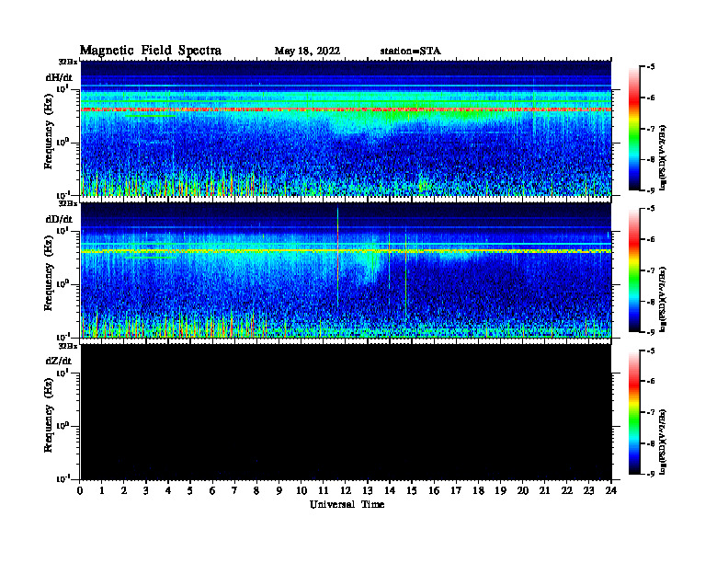Click hour tick label '7' on time axis
Screen dimensions: 728x563
tap(234, 491)
